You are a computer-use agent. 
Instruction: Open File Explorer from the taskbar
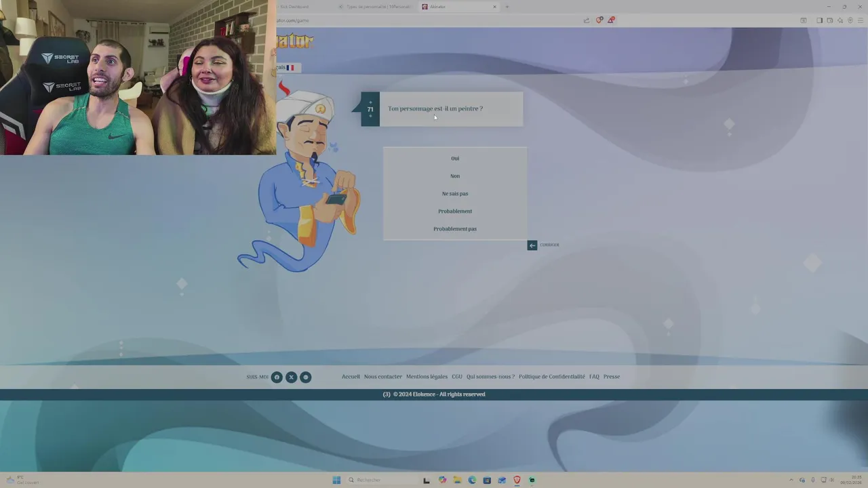[x=458, y=480]
